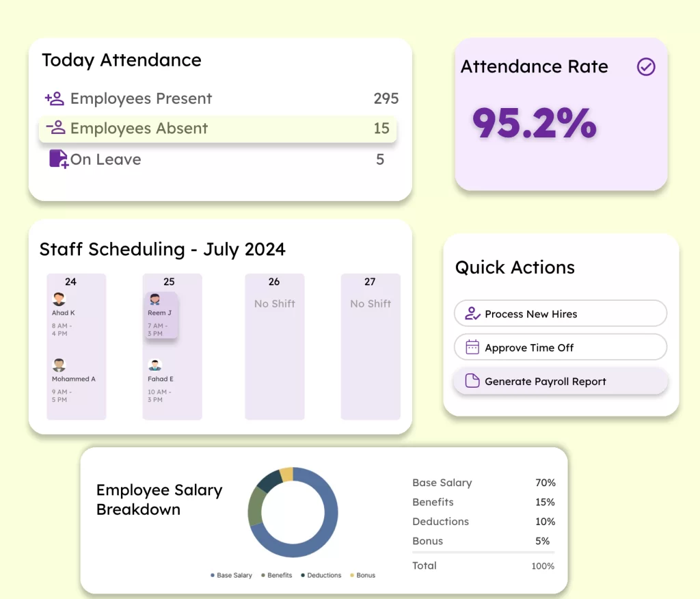Run Generate Payroll Report action
Viewport: 700px width, 599px height.
(x=561, y=381)
